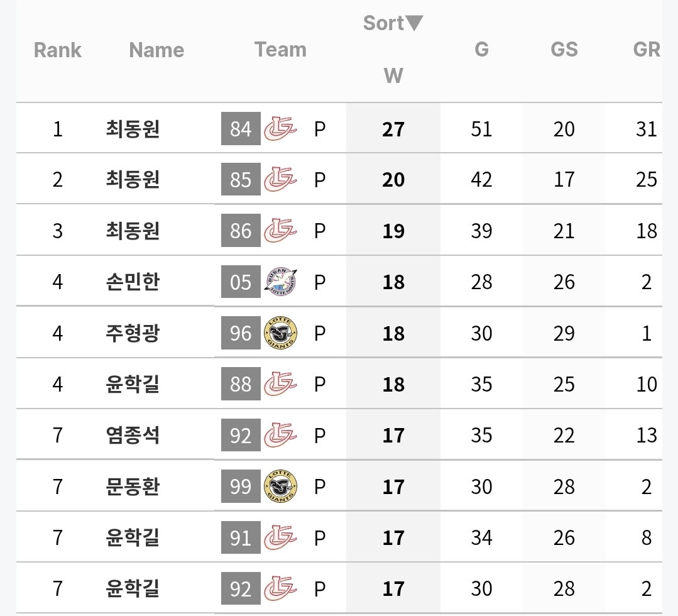Screen dimensions: 678x616
Task: Open player 손민한's profile link
Action: 133,282
